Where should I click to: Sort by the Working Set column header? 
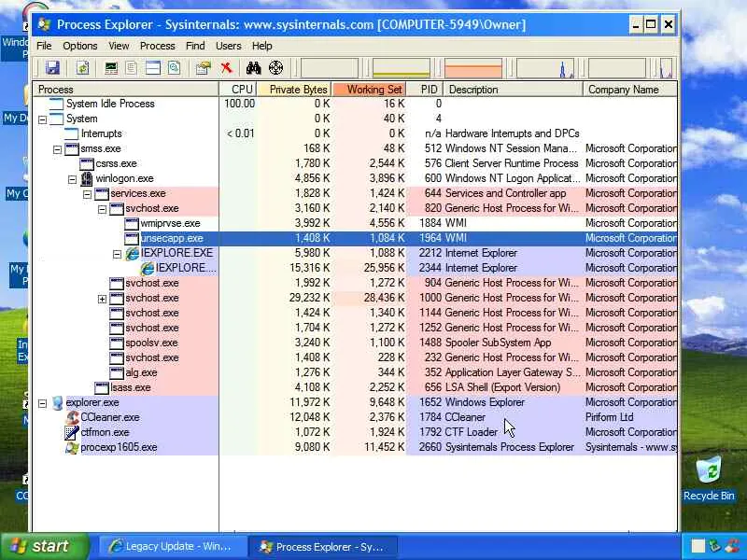click(x=369, y=90)
